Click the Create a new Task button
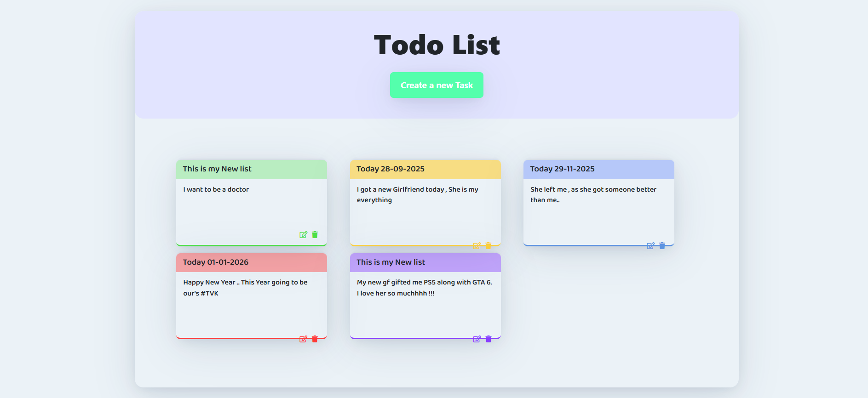The width and height of the screenshot is (868, 398). (x=437, y=85)
